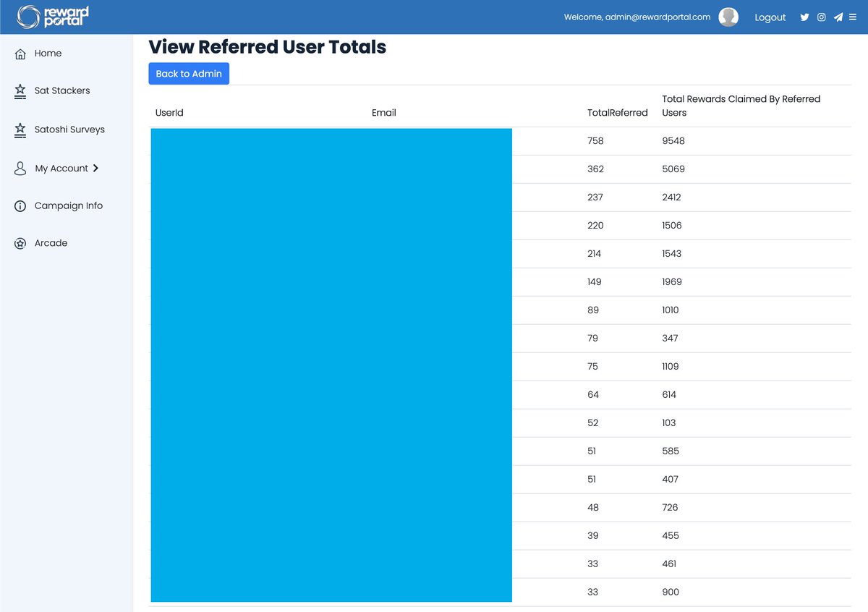Open the Instagram icon link
The image size is (868, 612).
(x=822, y=17)
